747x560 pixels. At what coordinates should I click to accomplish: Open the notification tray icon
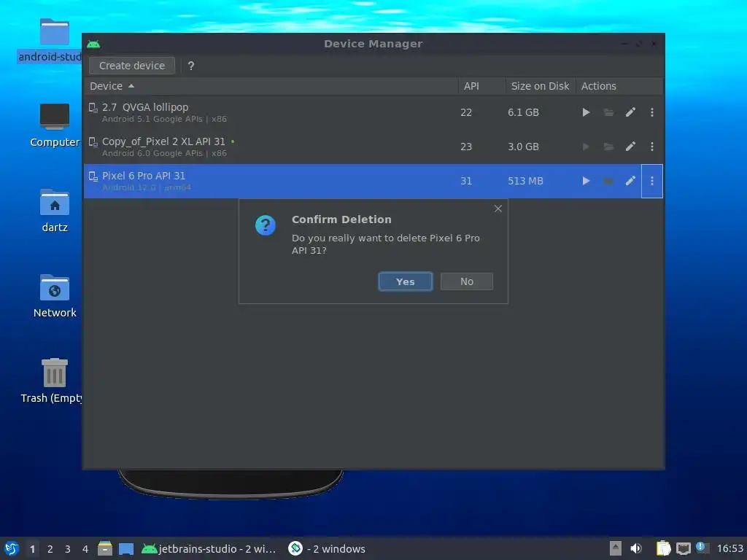point(702,548)
